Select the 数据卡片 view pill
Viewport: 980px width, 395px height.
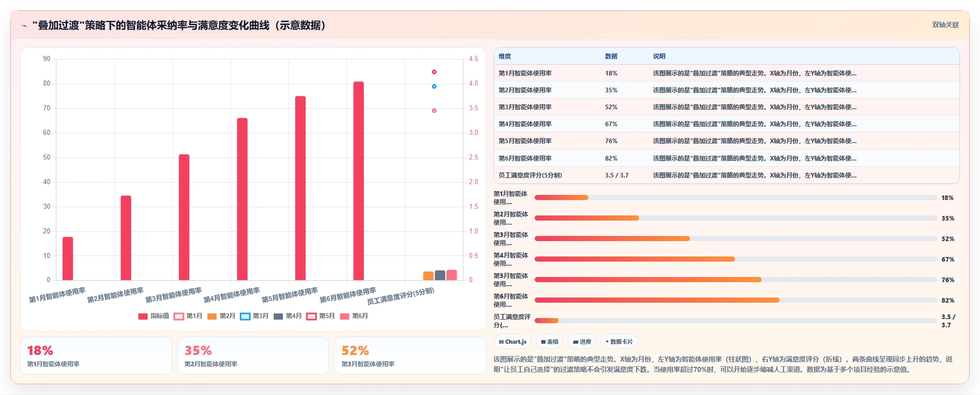(x=619, y=342)
